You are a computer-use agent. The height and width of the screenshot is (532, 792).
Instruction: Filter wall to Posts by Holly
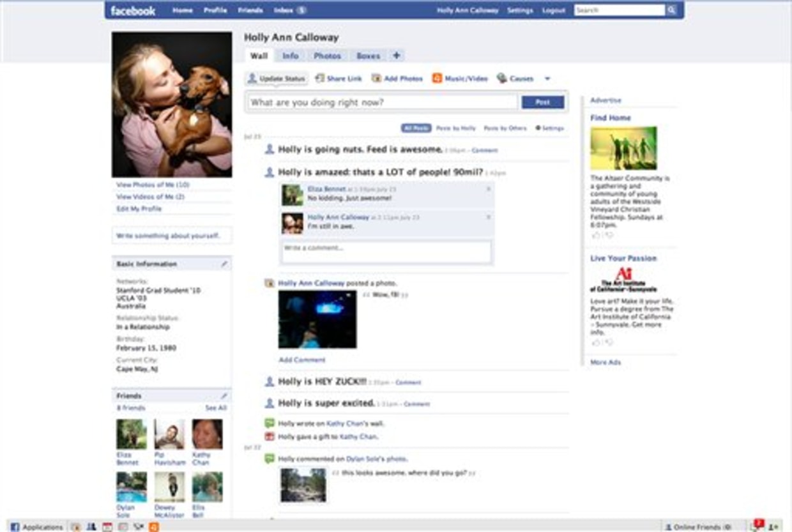click(x=456, y=128)
